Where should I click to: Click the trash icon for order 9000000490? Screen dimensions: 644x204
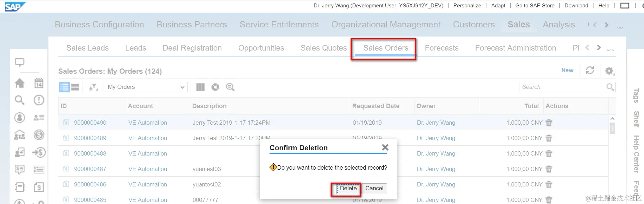click(549, 123)
